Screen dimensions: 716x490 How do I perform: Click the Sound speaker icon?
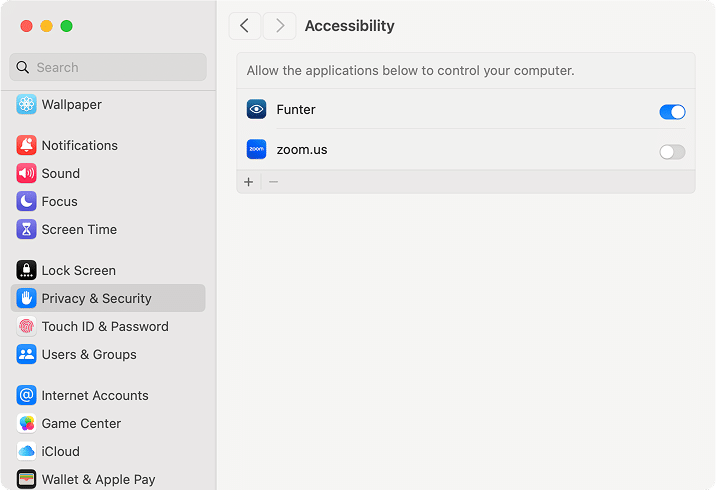[26, 174]
